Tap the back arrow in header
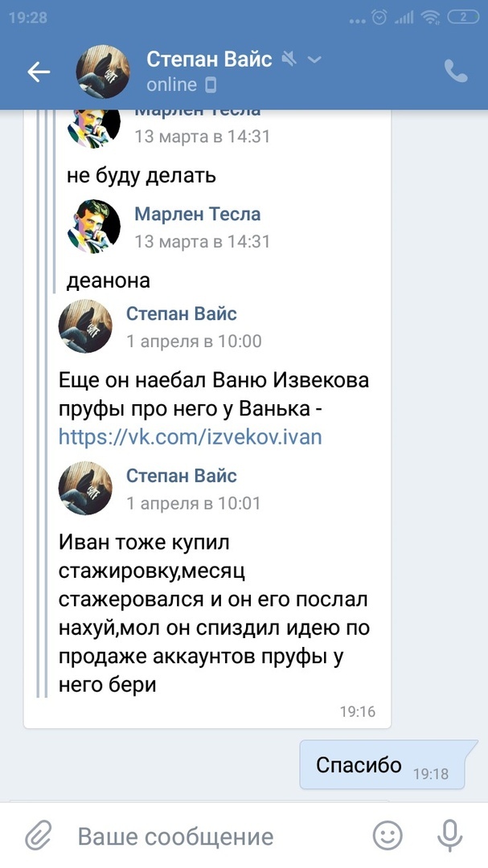This screenshot has height=868, width=488. 39,72
